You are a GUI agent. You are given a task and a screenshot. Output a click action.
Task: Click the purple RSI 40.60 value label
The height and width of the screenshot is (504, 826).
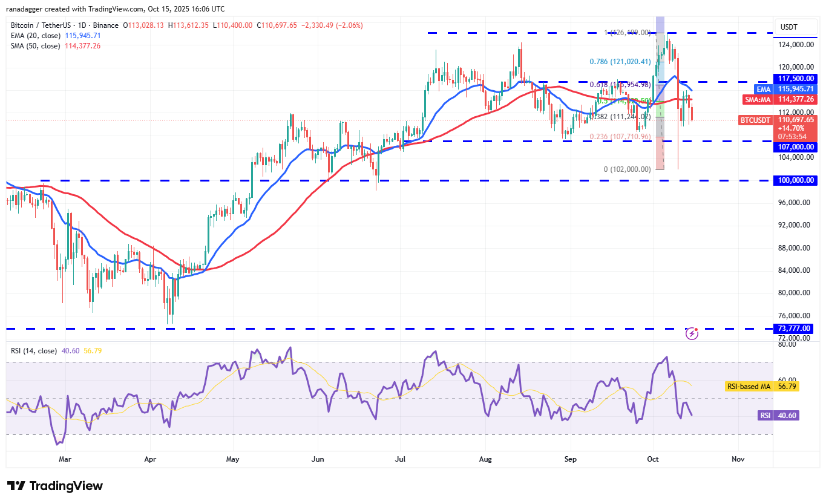(x=779, y=415)
